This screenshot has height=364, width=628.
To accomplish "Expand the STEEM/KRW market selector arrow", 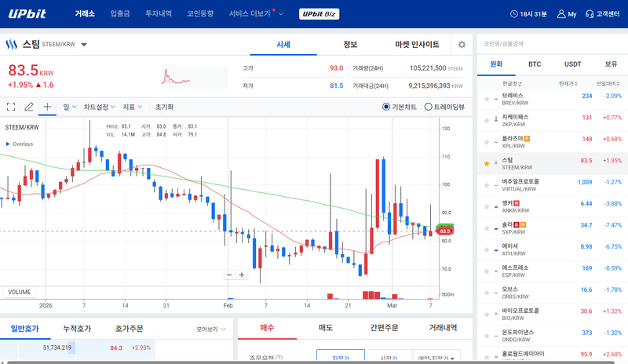I will 84,45.
